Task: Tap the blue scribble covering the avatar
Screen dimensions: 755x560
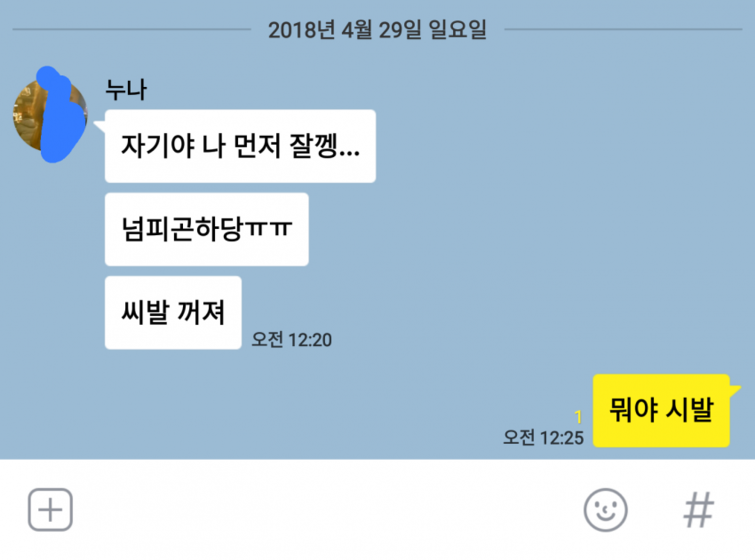Action: point(60,116)
